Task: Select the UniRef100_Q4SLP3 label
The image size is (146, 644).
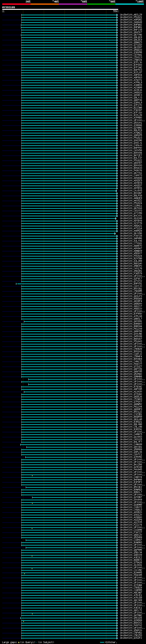Action: (x=131, y=296)
